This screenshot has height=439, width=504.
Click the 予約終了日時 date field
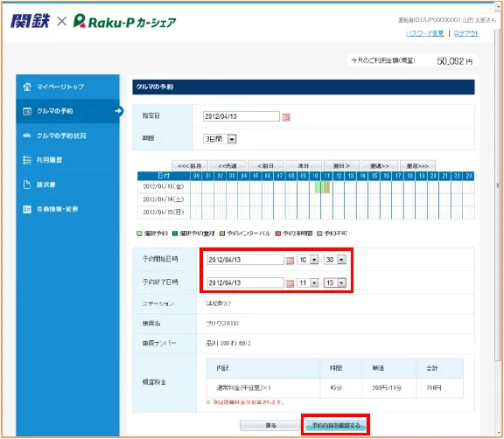click(246, 282)
